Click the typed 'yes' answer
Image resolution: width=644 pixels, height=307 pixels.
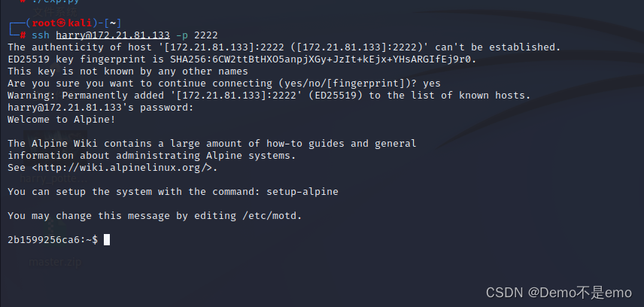pos(432,84)
